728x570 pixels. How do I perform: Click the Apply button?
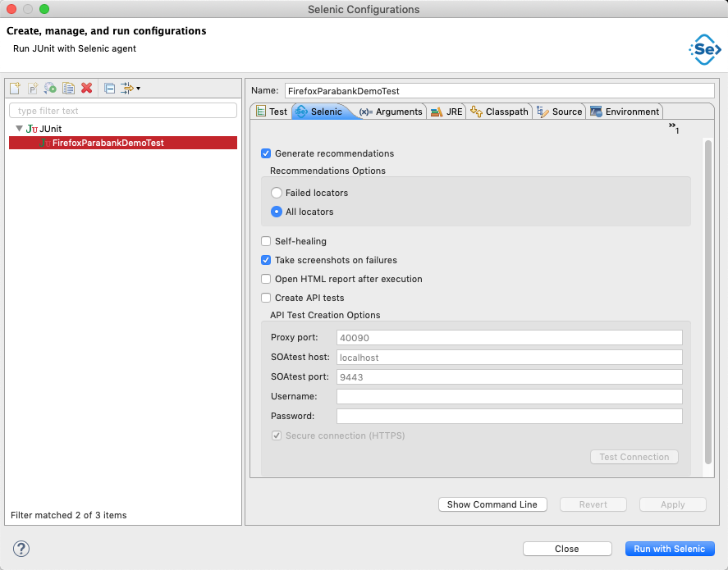tap(673, 504)
